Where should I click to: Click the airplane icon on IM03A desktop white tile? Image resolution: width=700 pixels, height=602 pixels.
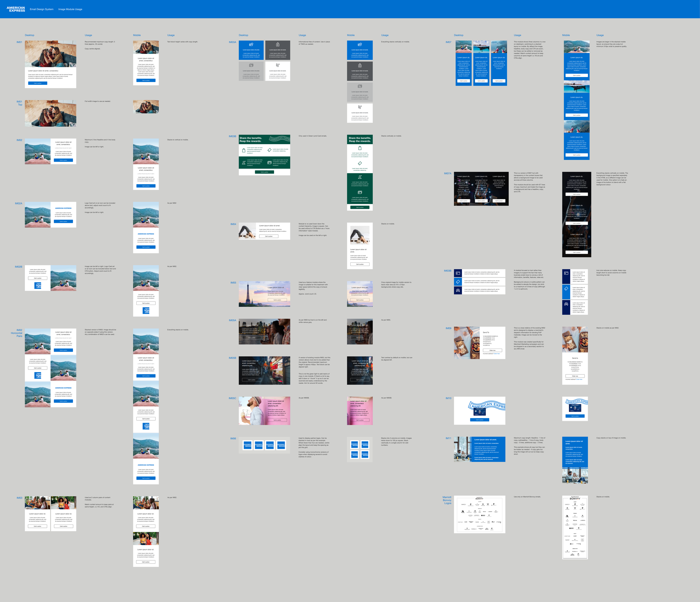tap(278, 65)
